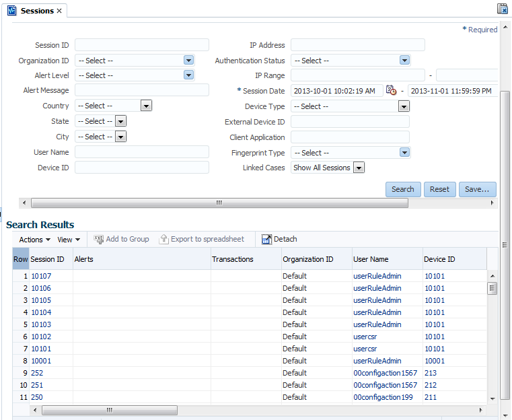Viewport: 512px width, 420px height.
Task: Click in the Alert Message field
Action: click(x=142, y=90)
